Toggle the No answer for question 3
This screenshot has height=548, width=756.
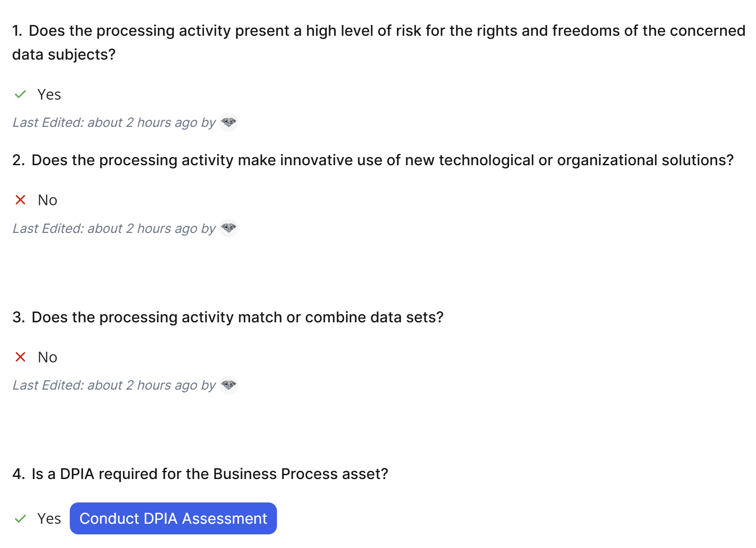tap(47, 357)
